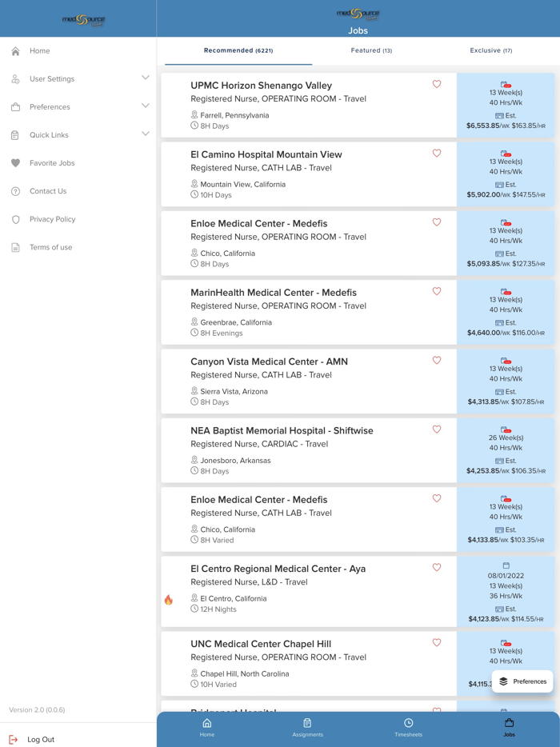Click the Terms of use document icon
Image resolution: width=560 pixels, height=747 pixels.
pyautogui.click(x=16, y=247)
